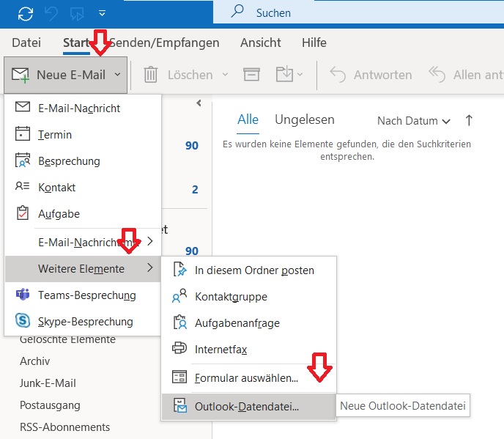Click the two-person Kontaktgruppe icon
This screenshot has width=504, height=439.
click(179, 295)
